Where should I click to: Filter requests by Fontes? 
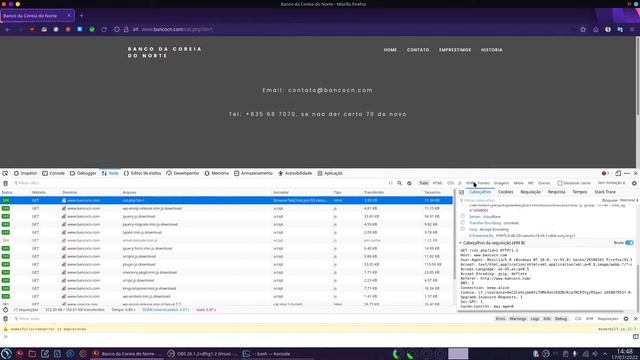[x=484, y=183]
